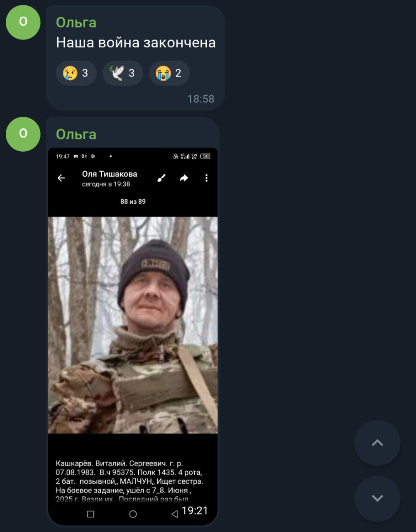416x532 pixels.
Task: Click the Android circle home button
Action: [x=133, y=514]
